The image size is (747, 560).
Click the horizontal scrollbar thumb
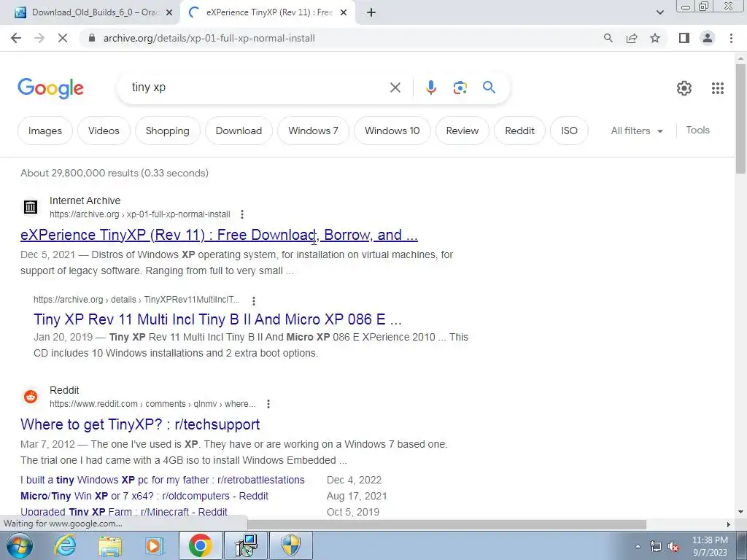(x=447, y=524)
